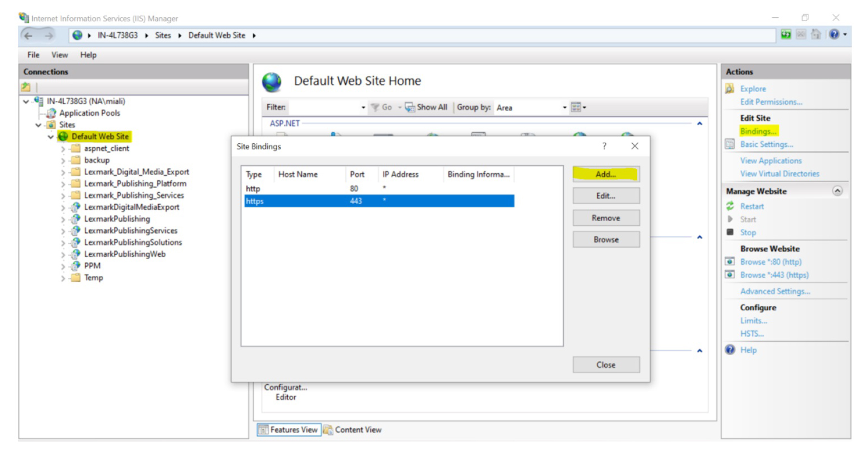Click the help icon in top toolbar

click(x=834, y=34)
